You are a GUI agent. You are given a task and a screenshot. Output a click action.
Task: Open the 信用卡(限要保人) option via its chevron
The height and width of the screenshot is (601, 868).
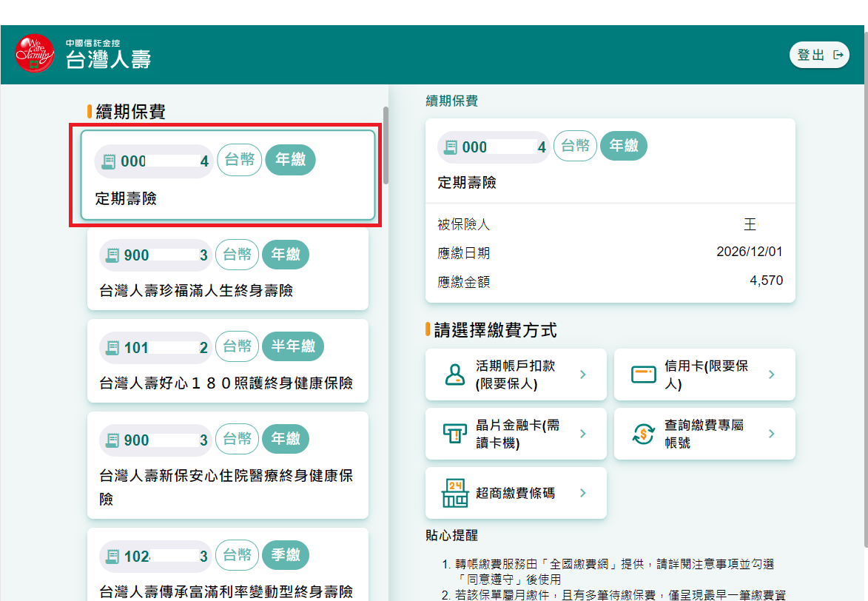[772, 375]
